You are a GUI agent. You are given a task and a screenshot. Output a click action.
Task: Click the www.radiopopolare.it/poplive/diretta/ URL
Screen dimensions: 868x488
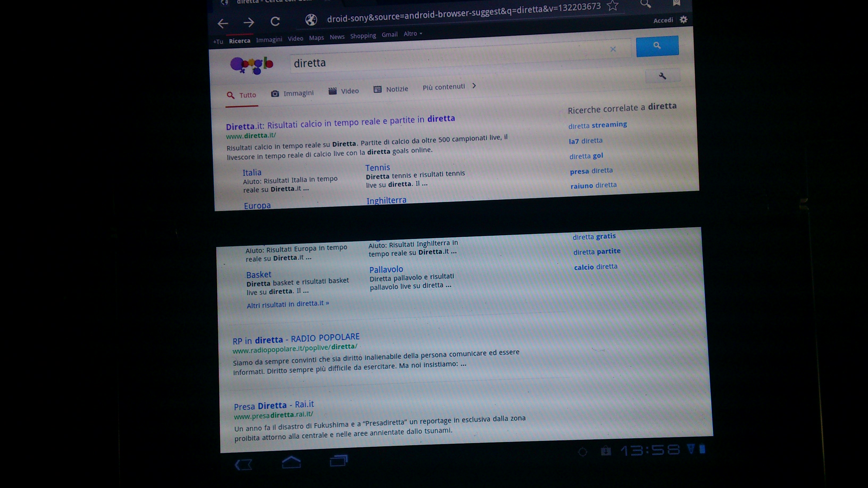point(295,348)
